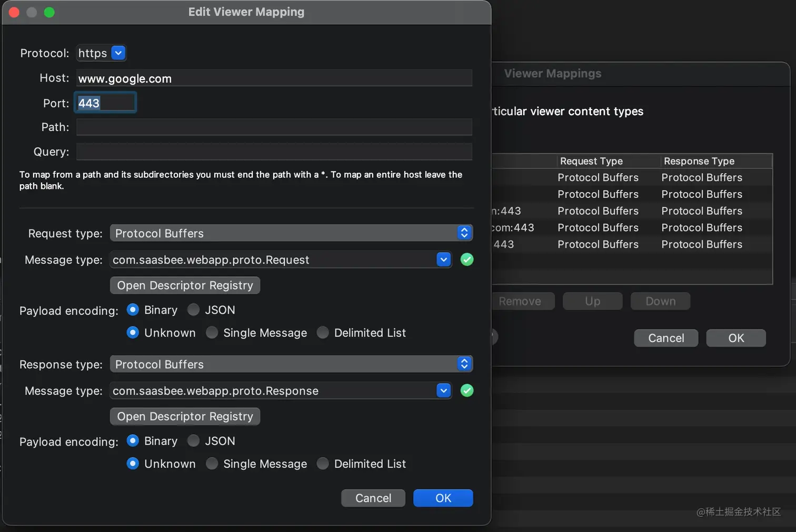Open the Protocol https dropdown
The width and height of the screenshot is (796, 532).
118,53
